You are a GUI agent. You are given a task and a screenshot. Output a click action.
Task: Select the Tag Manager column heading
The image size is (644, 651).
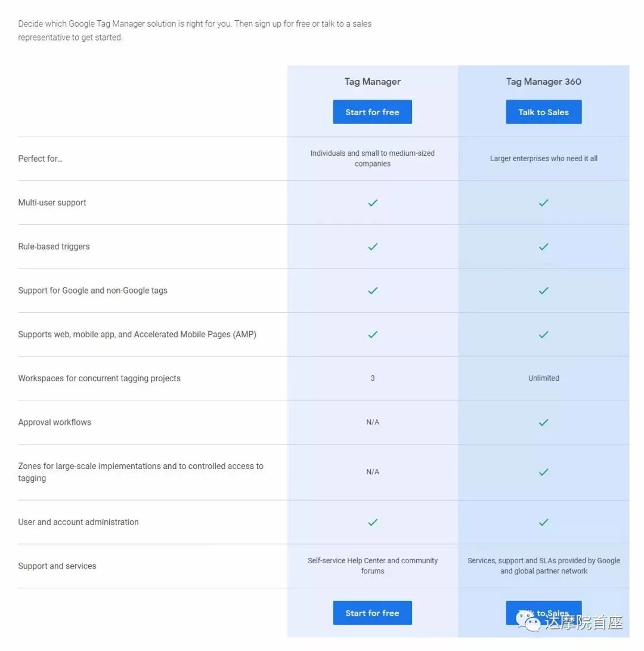point(372,81)
